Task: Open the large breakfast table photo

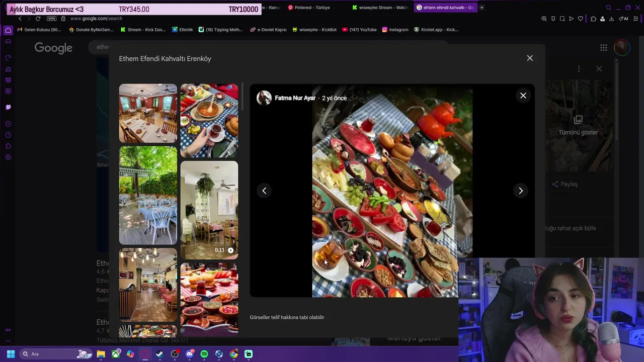Action: 392,191
